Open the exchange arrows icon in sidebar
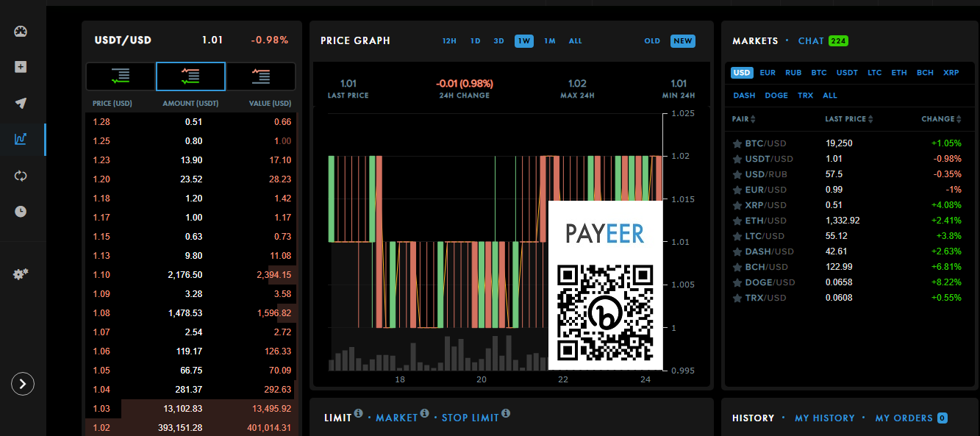The image size is (980, 436). (x=21, y=176)
